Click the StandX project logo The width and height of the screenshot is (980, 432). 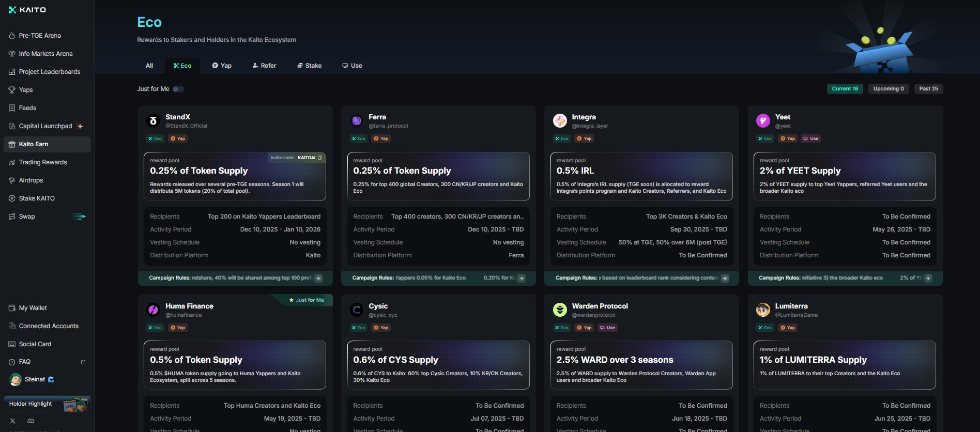(153, 121)
